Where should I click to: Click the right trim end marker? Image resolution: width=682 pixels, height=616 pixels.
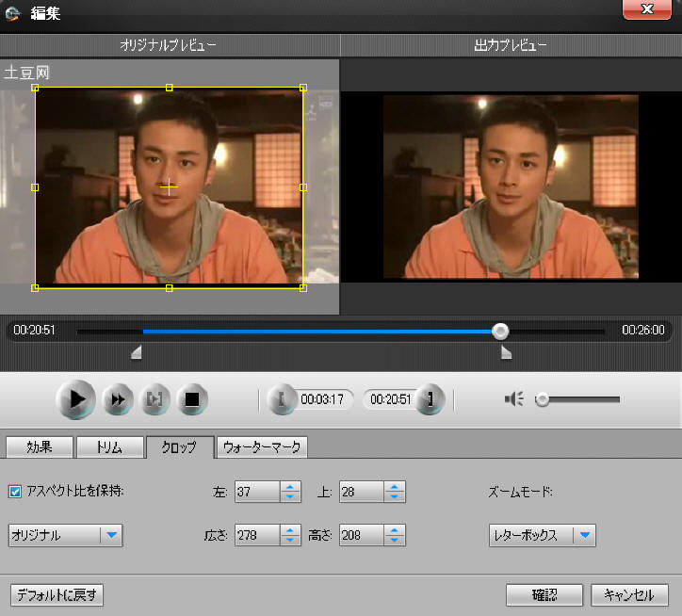click(506, 352)
